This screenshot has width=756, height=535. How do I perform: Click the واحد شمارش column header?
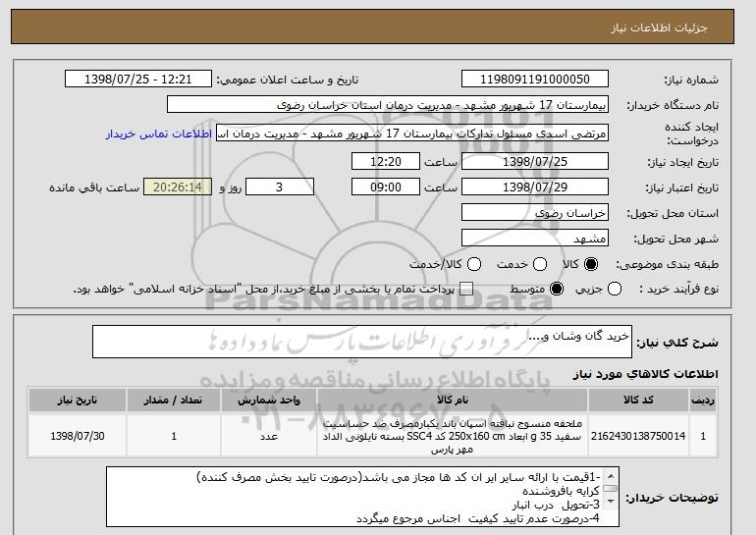269,401
